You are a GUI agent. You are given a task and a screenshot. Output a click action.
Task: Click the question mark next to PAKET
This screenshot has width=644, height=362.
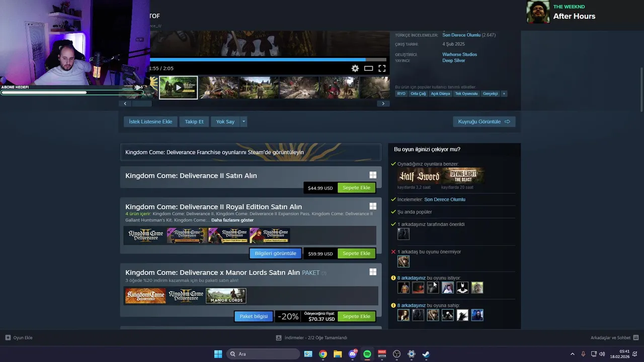[324, 273]
